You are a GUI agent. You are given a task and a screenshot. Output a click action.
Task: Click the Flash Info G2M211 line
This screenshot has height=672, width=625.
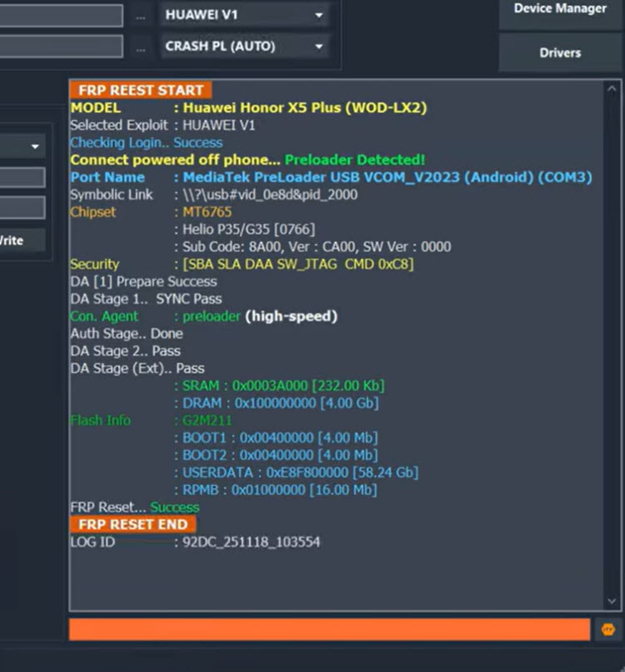[x=151, y=420]
